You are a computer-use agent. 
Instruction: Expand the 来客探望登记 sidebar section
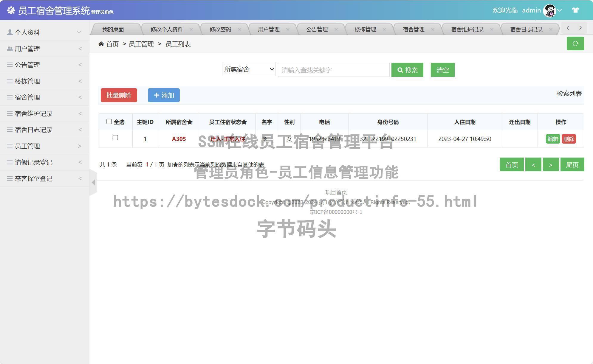click(80, 178)
